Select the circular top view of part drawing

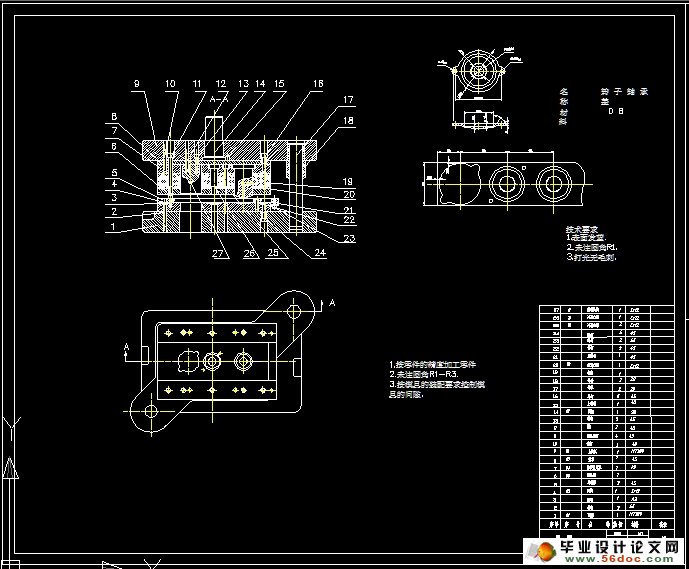click(480, 74)
